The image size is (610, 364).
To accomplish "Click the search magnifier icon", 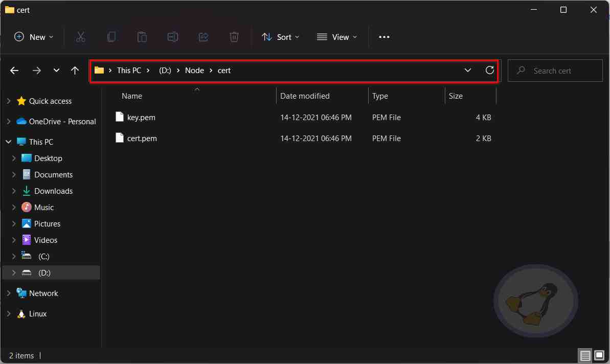I will tap(521, 71).
